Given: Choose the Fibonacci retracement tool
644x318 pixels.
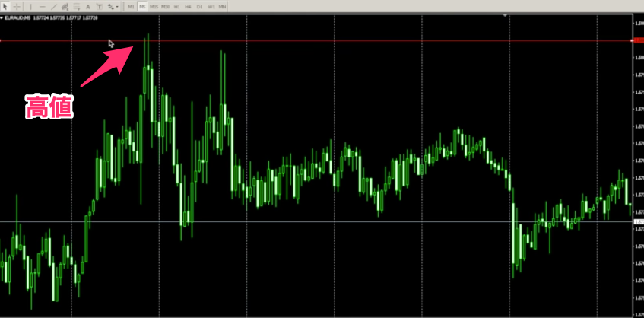Looking at the screenshot, I should pyautogui.click(x=76, y=7).
